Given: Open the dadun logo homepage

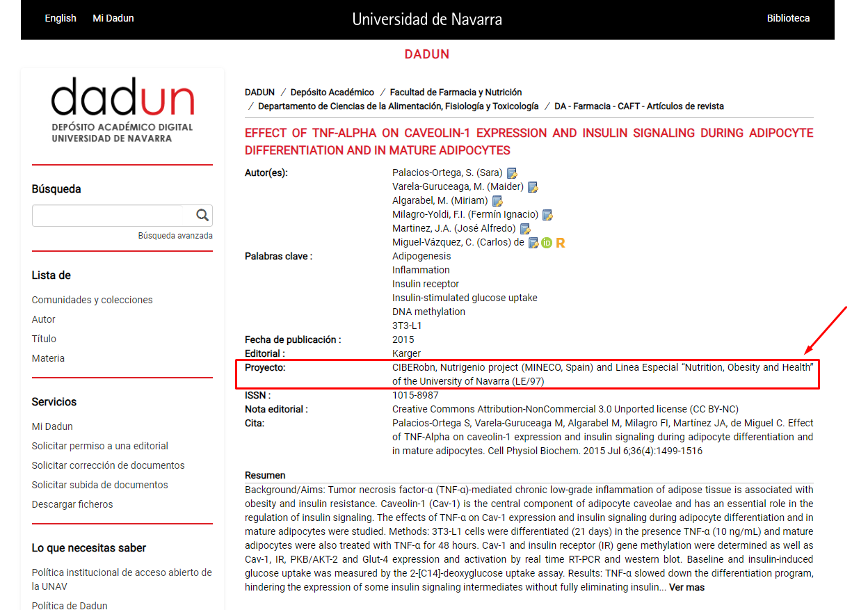Looking at the screenshot, I should click(x=122, y=109).
